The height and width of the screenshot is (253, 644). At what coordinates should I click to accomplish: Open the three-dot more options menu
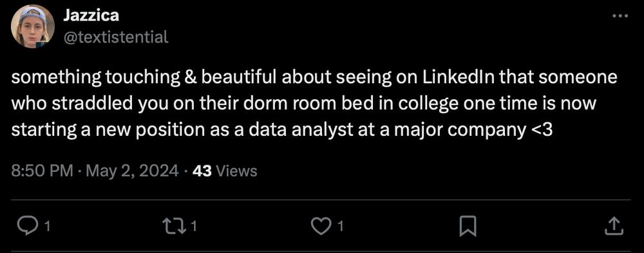(x=620, y=16)
